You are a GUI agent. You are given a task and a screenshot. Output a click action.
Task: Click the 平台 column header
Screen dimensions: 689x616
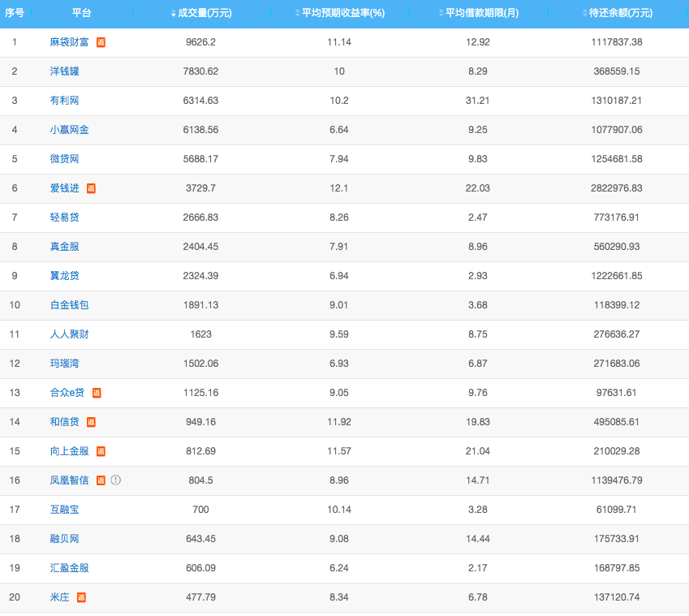[82, 13]
